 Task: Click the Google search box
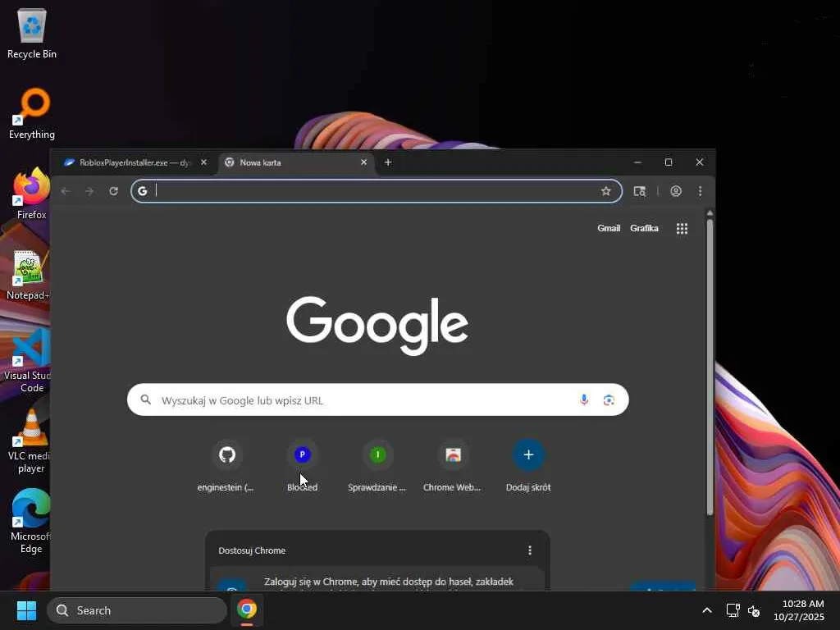(377, 399)
